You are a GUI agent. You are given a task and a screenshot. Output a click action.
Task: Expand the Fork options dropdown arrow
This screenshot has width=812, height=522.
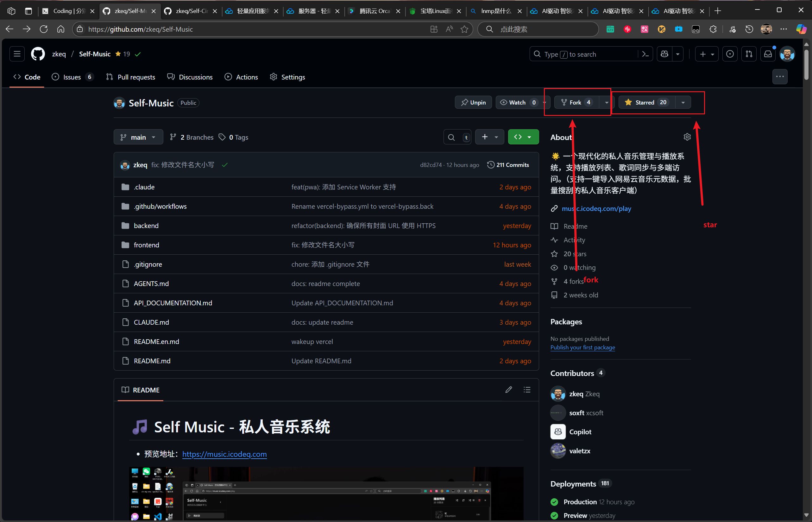606,102
